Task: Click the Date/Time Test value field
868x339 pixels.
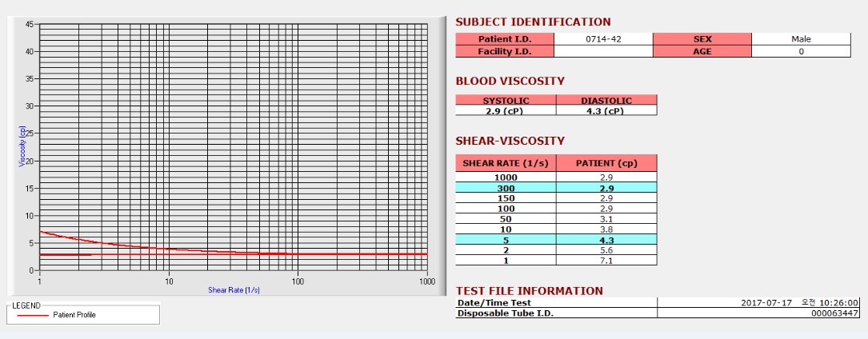Action: 759,302
